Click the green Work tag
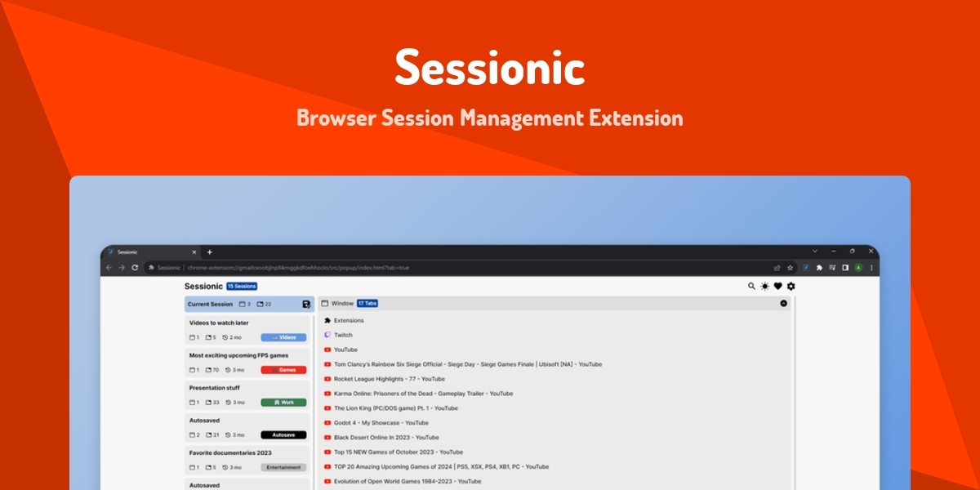Screen dimensions: 980x490 pyautogui.click(x=283, y=403)
